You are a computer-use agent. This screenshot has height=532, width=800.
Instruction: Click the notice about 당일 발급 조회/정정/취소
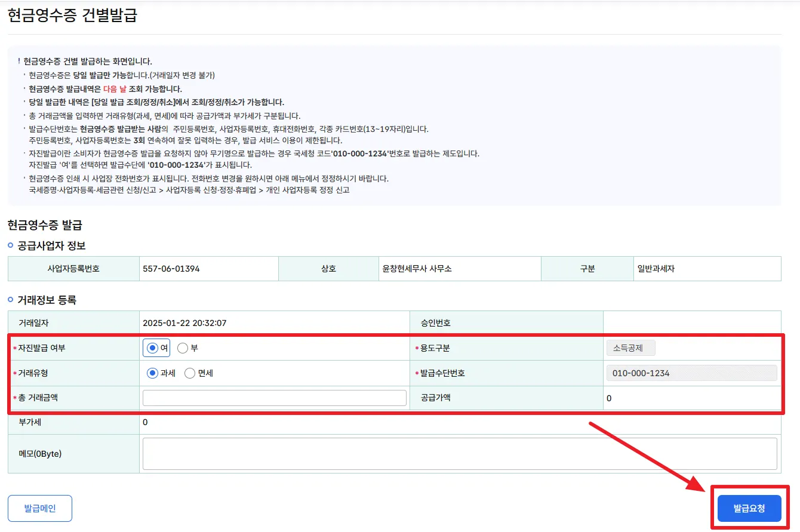[x=156, y=102]
